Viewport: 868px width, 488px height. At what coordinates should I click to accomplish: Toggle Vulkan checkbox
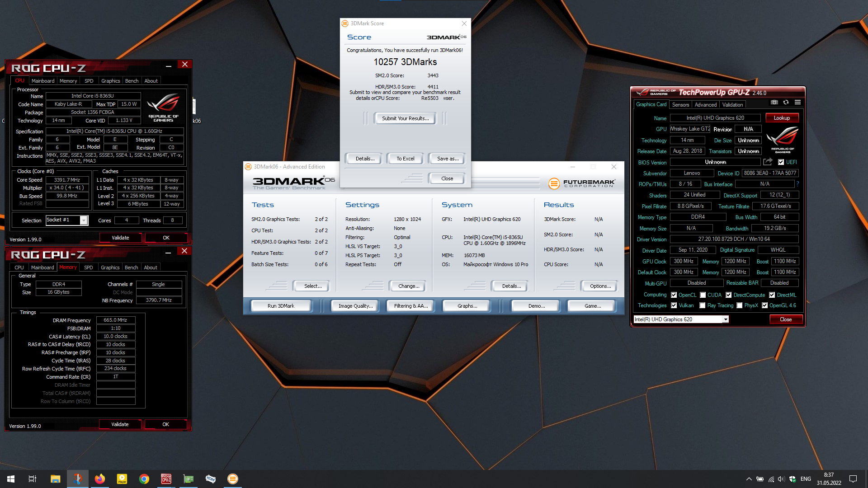(x=674, y=305)
